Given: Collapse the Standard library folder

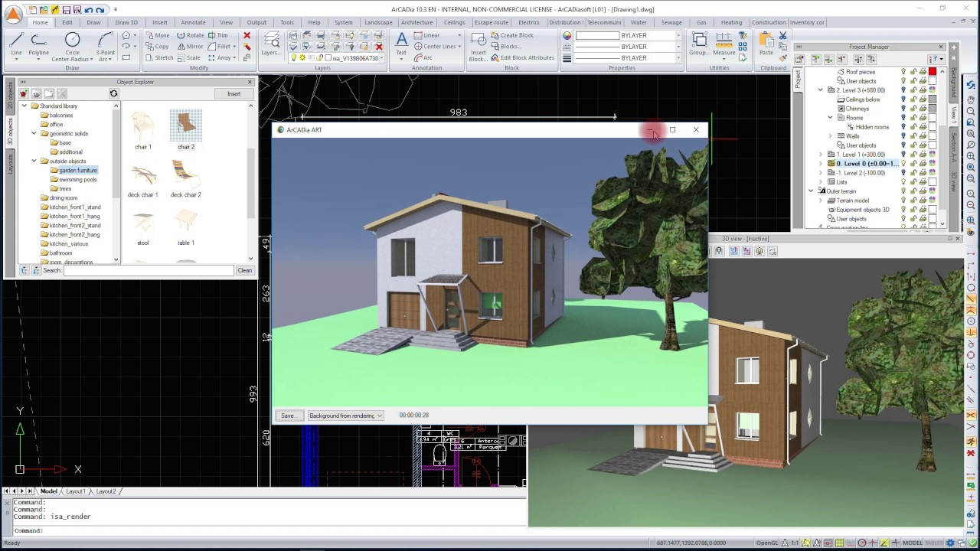Looking at the screenshot, I should 24,106.
